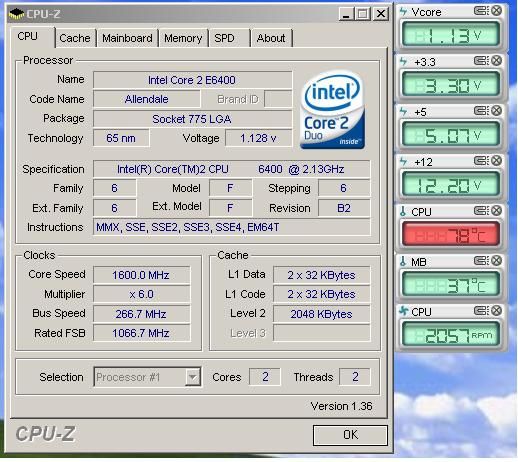The width and height of the screenshot is (518, 462).
Task: Click the Rated FSB value '1066.7 MHz'
Action: [141, 333]
